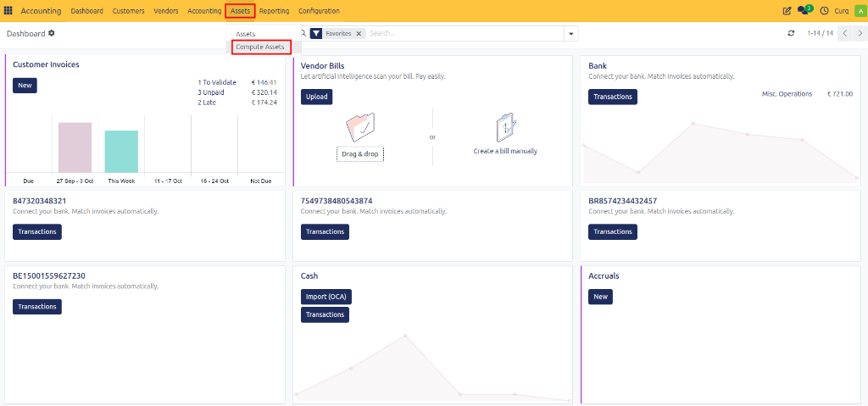Click the 3 Unpaid link
Viewport: 868px width, 406px height.
210,92
